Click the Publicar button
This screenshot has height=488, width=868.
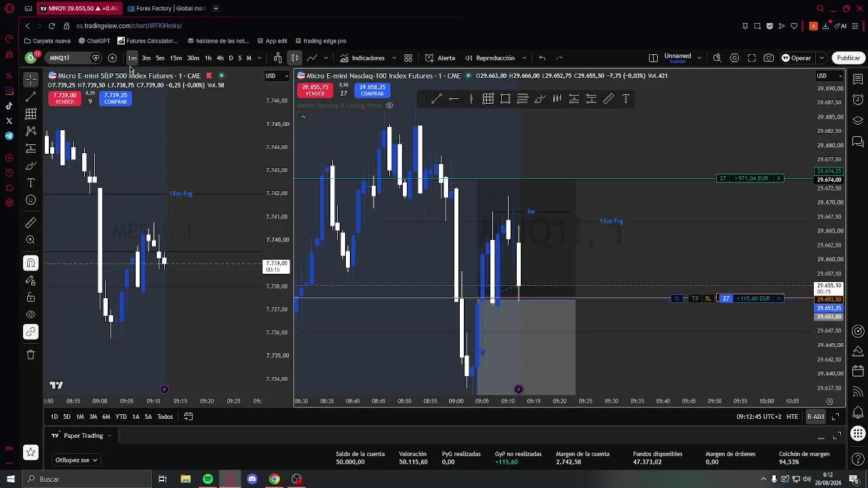pos(848,58)
